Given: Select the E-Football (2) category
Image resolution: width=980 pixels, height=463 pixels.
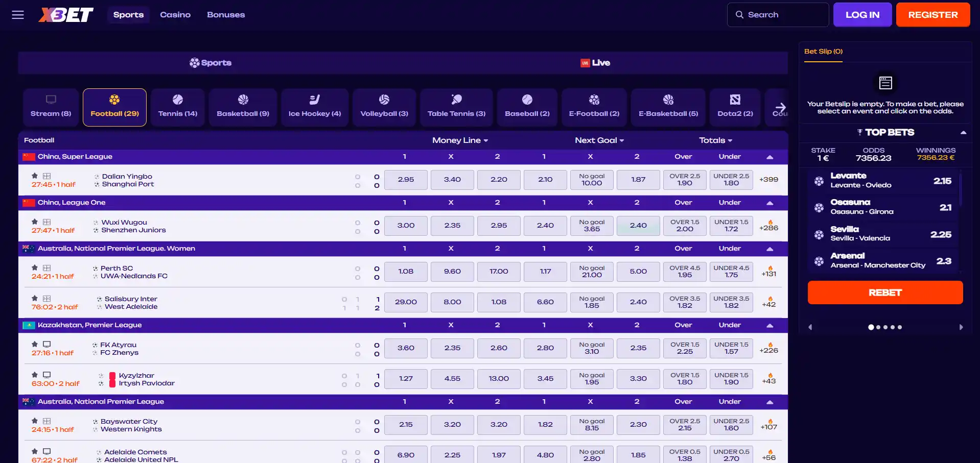Looking at the screenshot, I should click(594, 107).
